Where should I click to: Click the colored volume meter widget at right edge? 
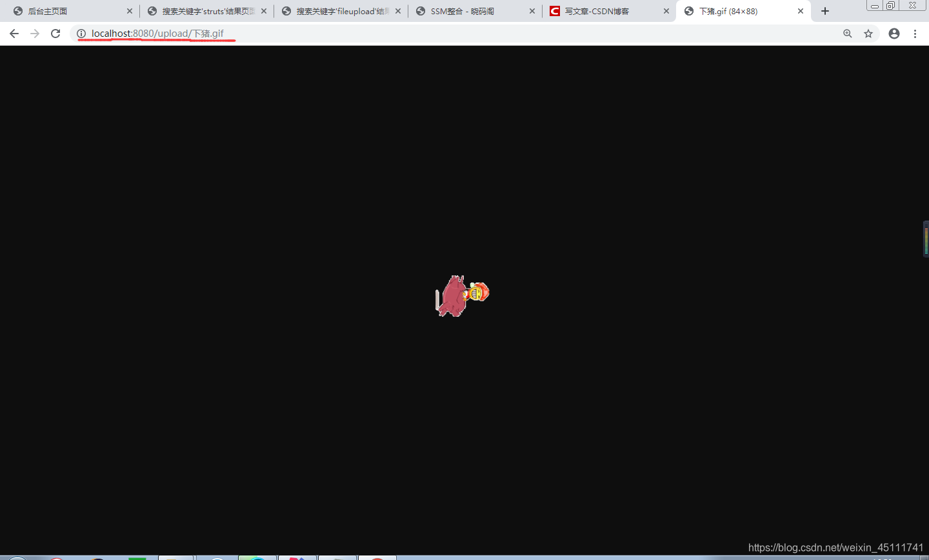click(926, 239)
